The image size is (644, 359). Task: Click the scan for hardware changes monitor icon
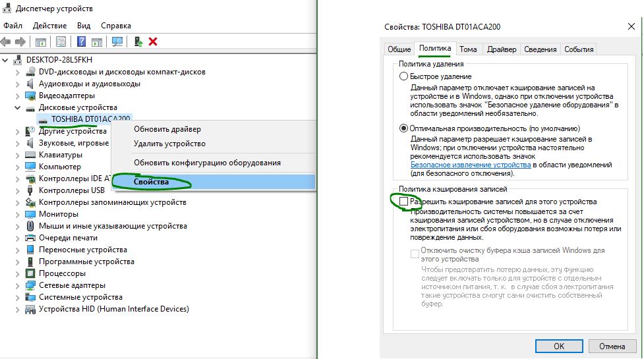[x=117, y=41]
